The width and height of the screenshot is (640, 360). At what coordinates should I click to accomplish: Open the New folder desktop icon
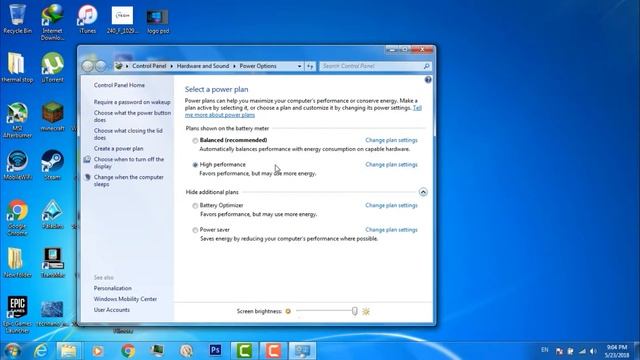click(x=17, y=263)
